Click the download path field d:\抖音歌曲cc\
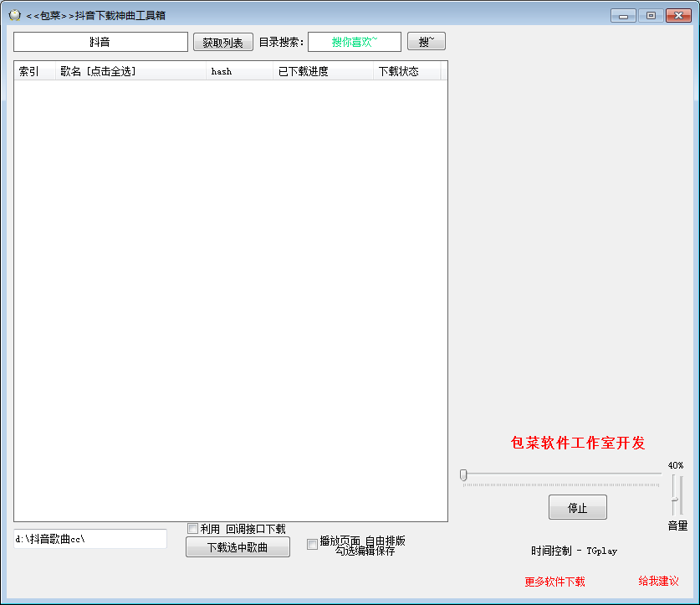This screenshot has width=700, height=605. (x=90, y=539)
